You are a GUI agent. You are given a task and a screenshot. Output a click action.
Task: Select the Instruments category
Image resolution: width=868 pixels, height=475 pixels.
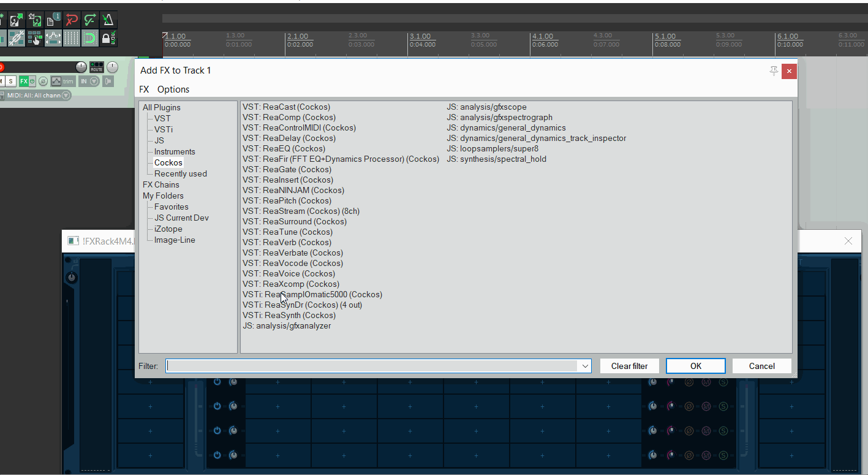coord(175,151)
